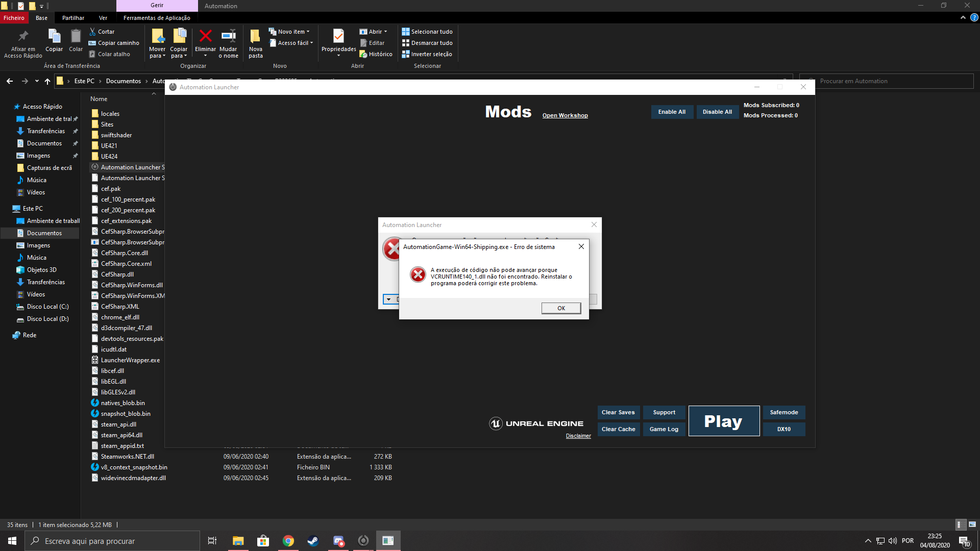This screenshot has height=551, width=980.
Task: Select the v8_context_snapshot.bin file
Action: click(134, 467)
